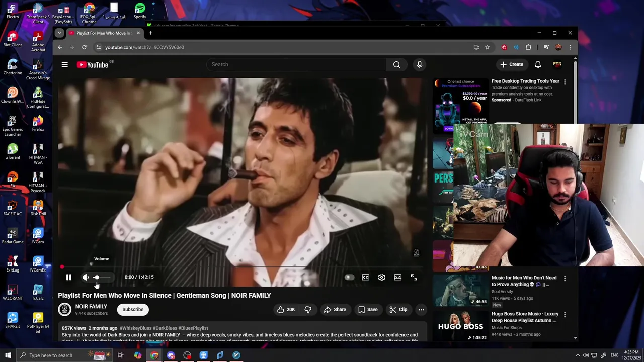This screenshot has height=362, width=644.
Task: Open VALORANT desktop icon
Action: (x=13, y=293)
